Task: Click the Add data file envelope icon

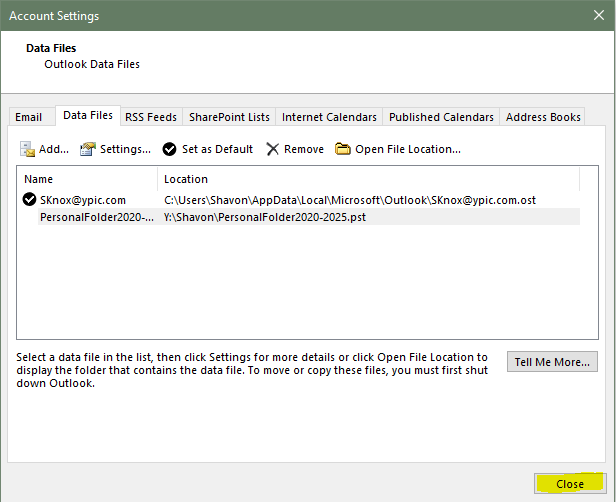Action: coord(28,149)
